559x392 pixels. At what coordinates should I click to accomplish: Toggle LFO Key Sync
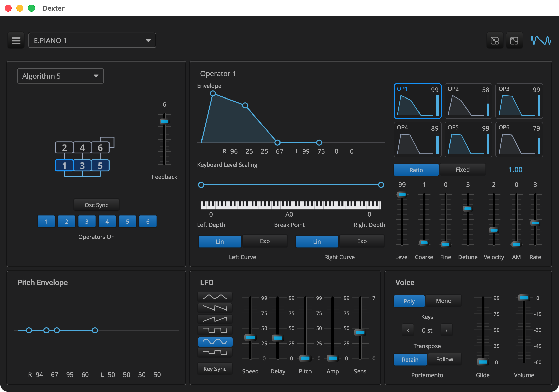coord(215,369)
